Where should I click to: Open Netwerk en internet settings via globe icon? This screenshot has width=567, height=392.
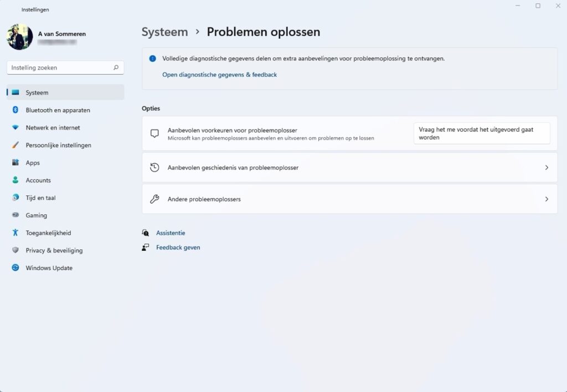(x=16, y=127)
